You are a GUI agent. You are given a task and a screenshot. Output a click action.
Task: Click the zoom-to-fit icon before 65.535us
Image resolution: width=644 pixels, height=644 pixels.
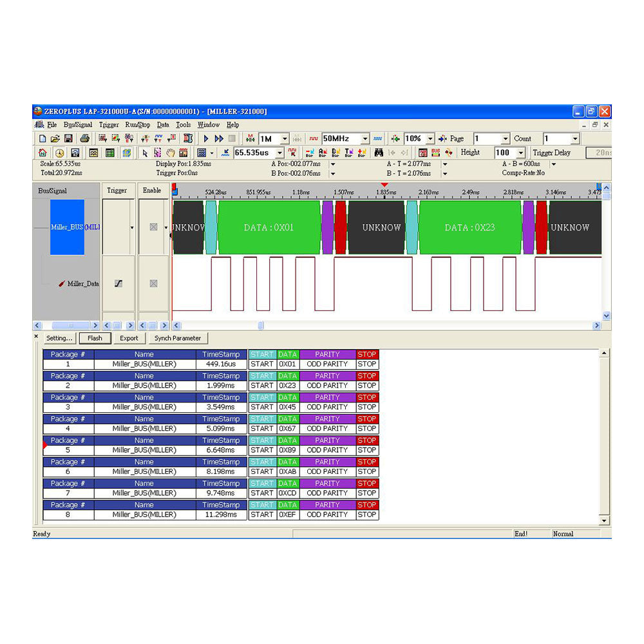(225, 153)
